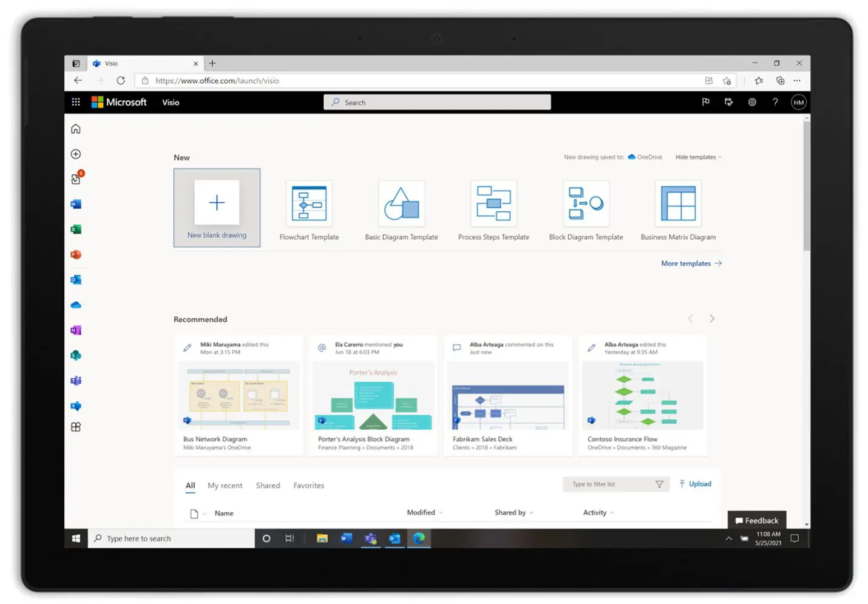Open the Modified column sort dropdown

click(x=441, y=513)
